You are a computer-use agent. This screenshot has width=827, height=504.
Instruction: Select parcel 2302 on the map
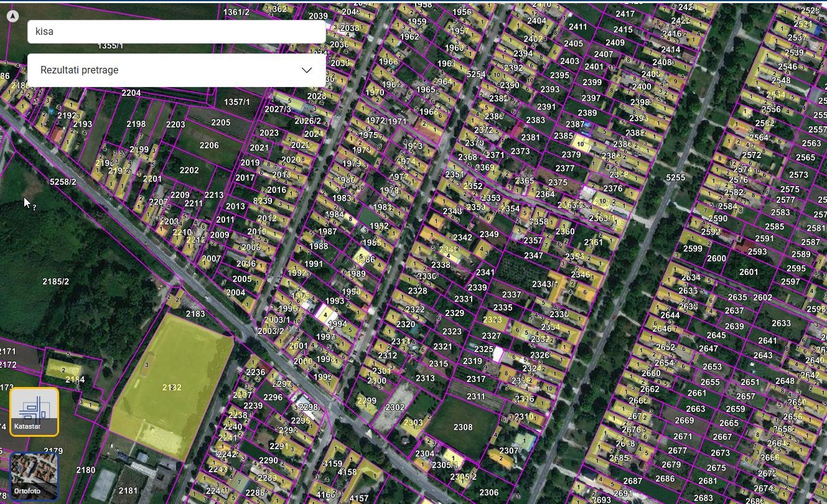coord(395,408)
